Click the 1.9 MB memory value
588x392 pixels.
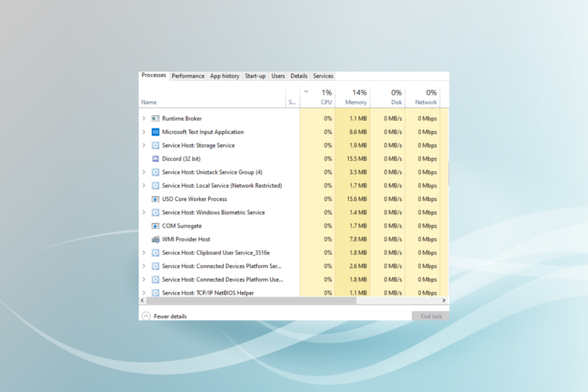coord(358,145)
